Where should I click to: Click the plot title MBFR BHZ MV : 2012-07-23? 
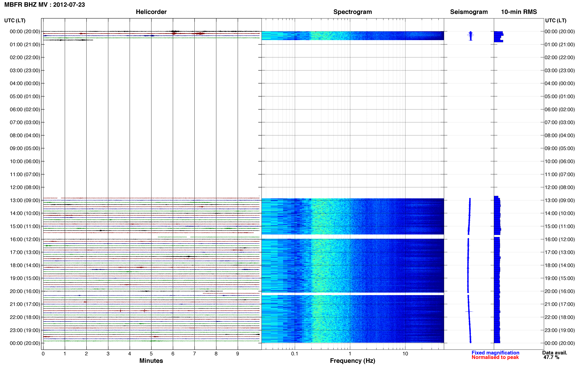coord(45,5)
